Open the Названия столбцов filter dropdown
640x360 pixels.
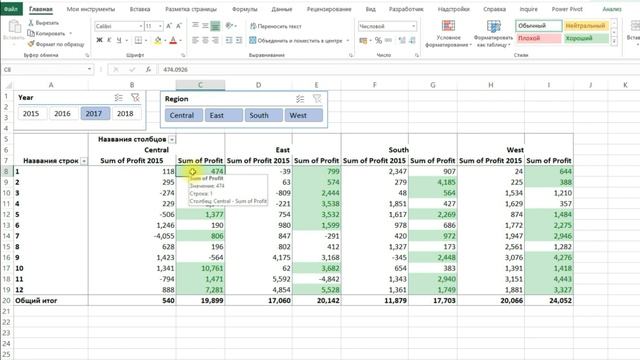(x=172, y=140)
